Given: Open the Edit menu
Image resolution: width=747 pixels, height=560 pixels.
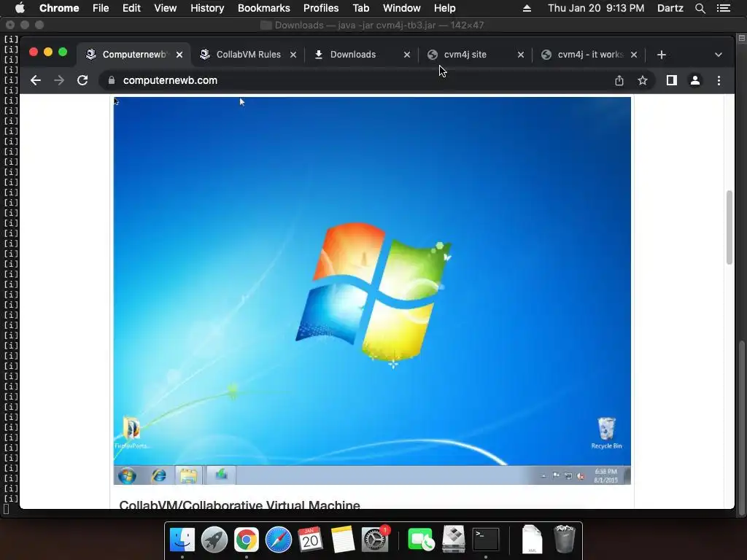Looking at the screenshot, I should (x=131, y=8).
